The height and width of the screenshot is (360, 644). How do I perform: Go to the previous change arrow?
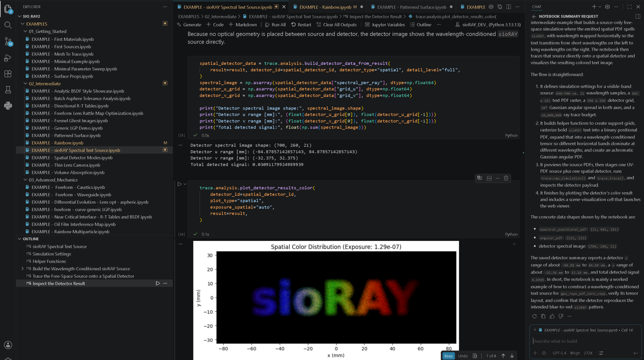click(x=503, y=356)
